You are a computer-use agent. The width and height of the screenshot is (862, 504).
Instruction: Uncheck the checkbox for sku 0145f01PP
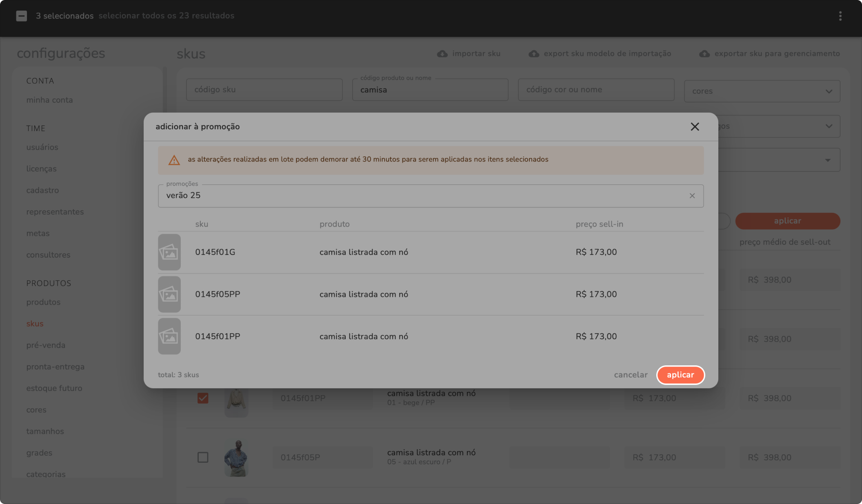click(203, 398)
